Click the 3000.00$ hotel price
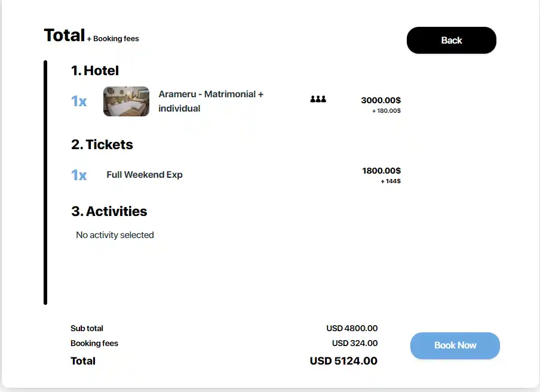Viewport: 540px width, 392px height. [381, 100]
